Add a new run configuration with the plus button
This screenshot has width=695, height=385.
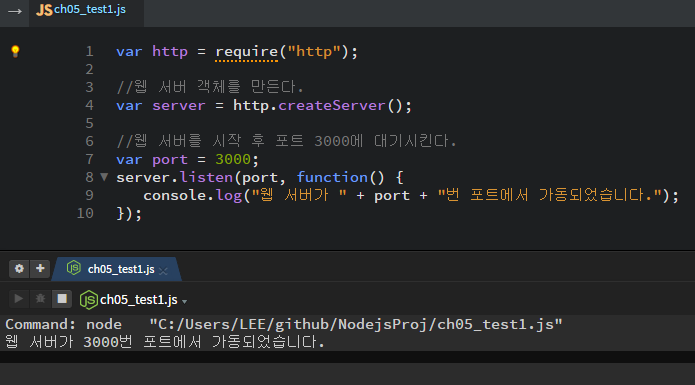click(40, 268)
